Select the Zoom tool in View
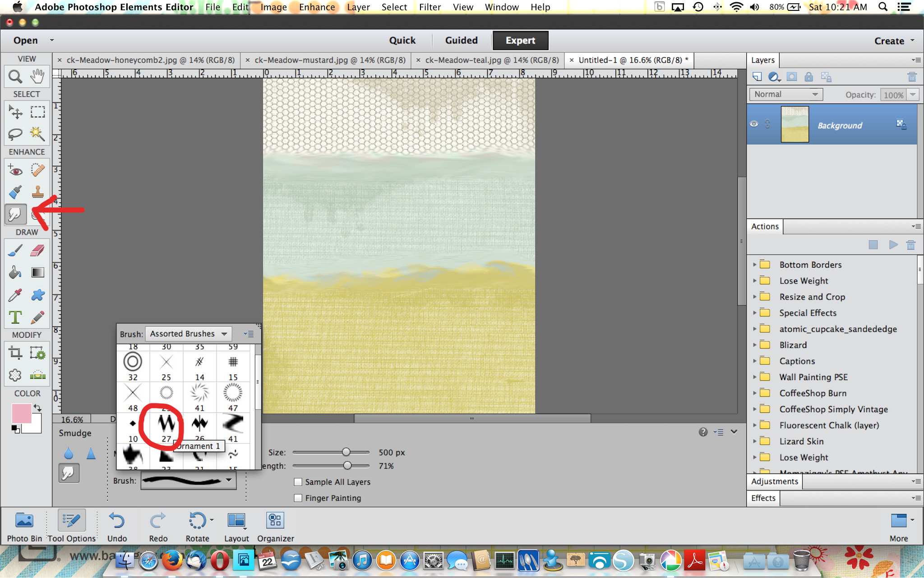 (x=15, y=76)
